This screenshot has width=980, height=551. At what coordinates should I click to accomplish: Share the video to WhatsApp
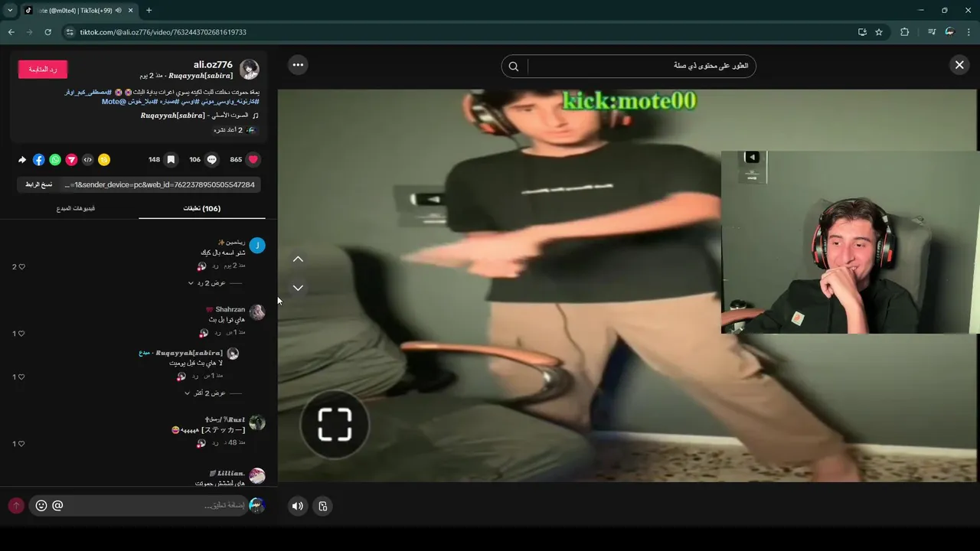[55, 160]
